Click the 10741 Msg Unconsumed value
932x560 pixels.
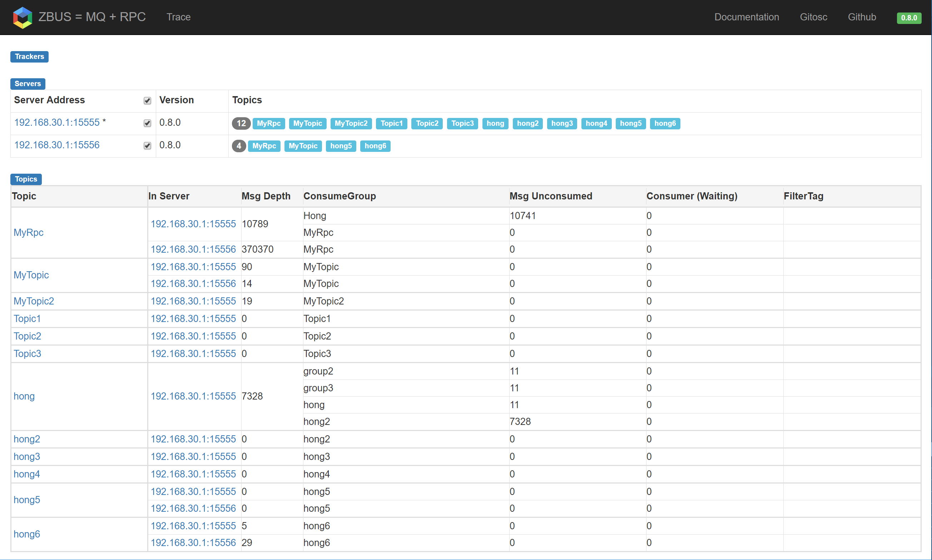click(x=522, y=216)
